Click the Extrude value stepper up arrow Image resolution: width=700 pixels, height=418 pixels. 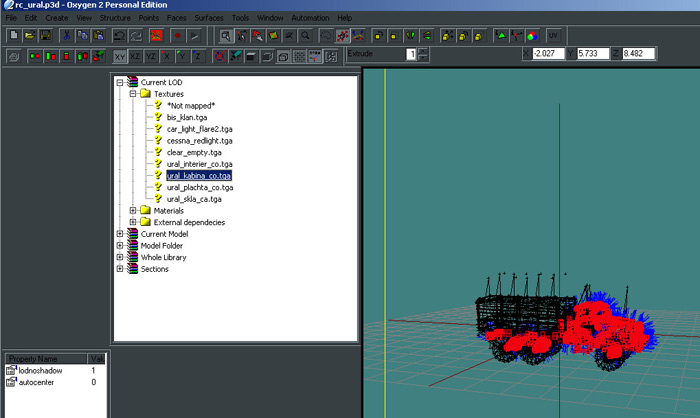423,51
